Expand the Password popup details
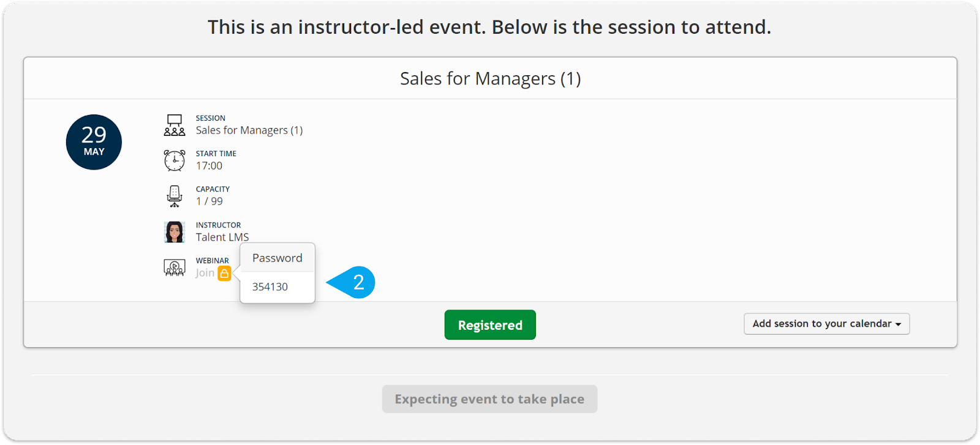 [277, 258]
